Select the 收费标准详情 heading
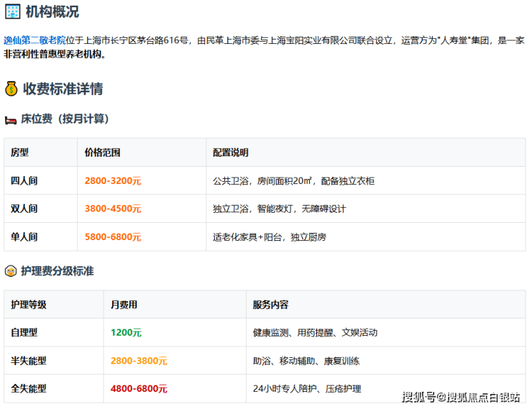This screenshot has height=409, width=532. 63,89
